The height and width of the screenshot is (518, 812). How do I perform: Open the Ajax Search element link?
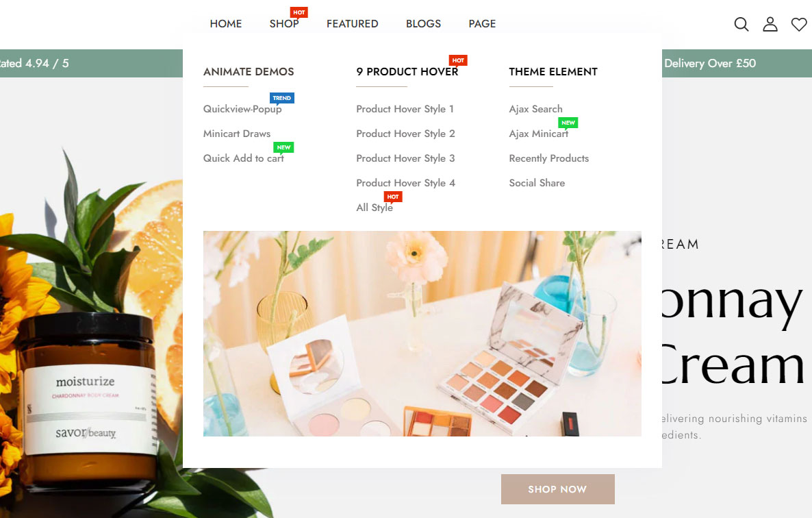point(535,109)
